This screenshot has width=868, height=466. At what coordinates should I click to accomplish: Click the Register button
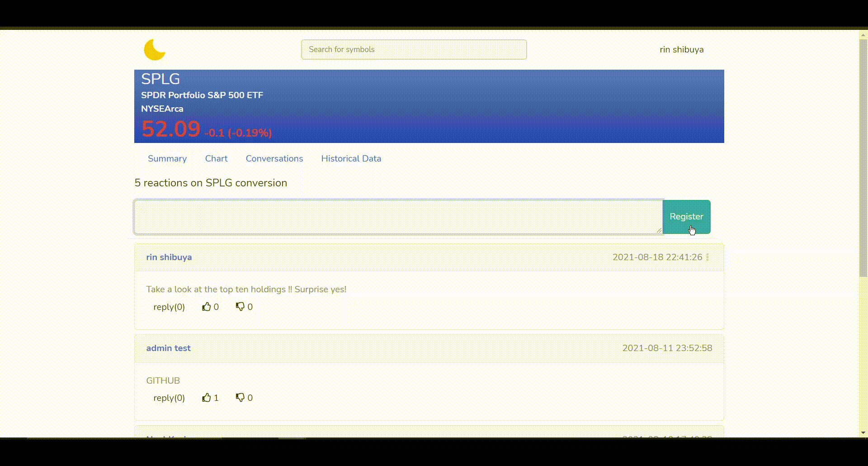pos(686,217)
